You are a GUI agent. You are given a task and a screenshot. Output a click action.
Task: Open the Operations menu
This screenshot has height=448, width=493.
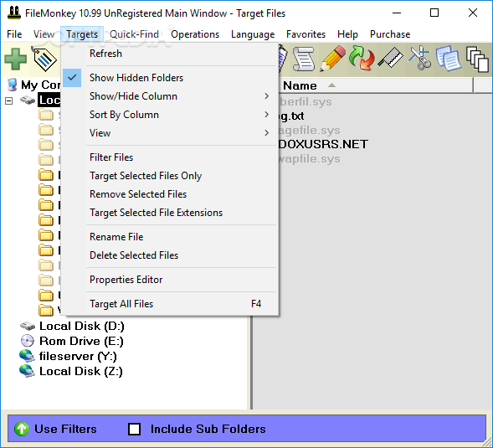click(195, 34)
